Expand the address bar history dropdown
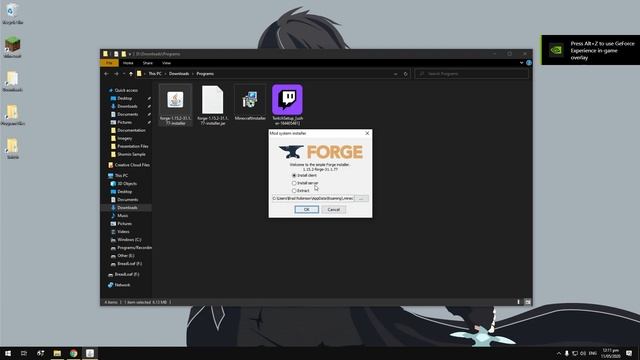 click(395, 74)
